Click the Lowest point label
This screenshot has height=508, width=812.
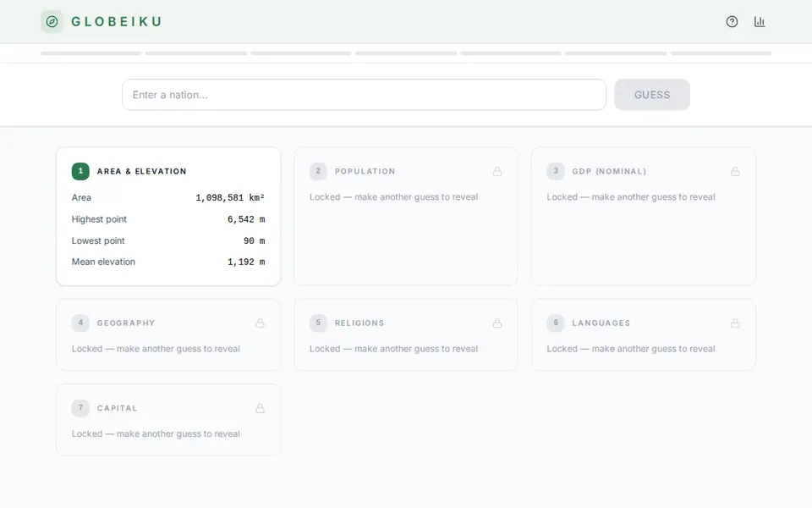point(98,241)
